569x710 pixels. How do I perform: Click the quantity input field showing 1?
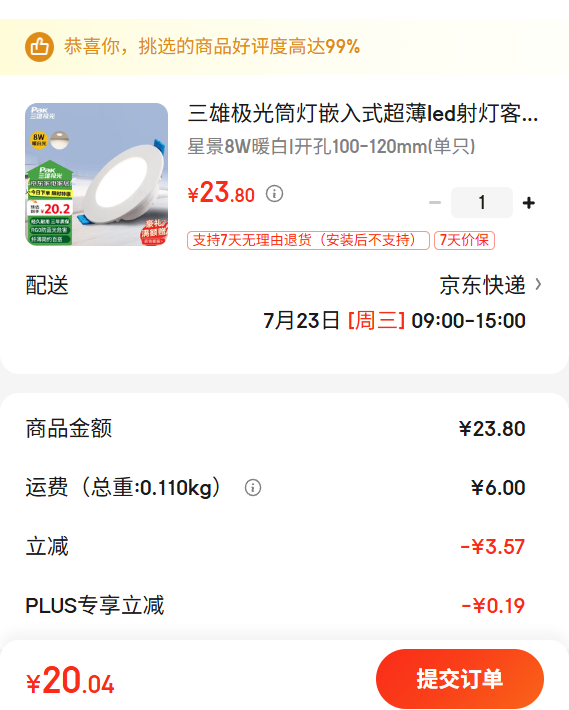[x=482, y=202]
